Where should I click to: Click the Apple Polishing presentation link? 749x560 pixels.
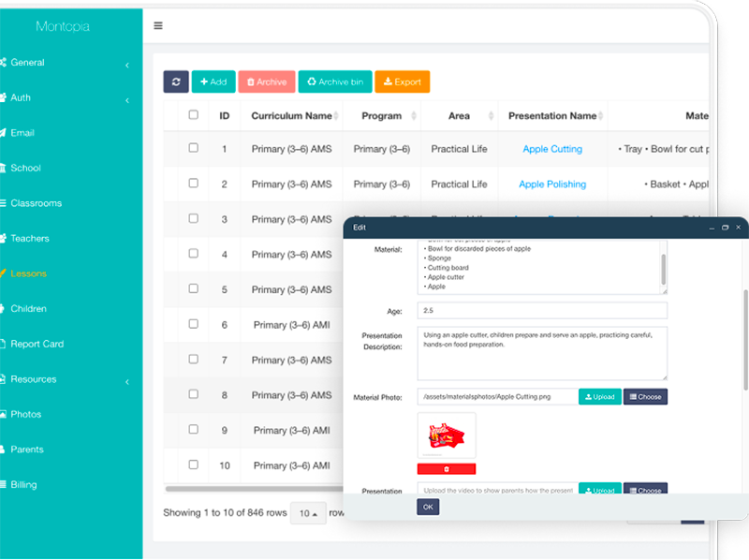click(552, 184)
